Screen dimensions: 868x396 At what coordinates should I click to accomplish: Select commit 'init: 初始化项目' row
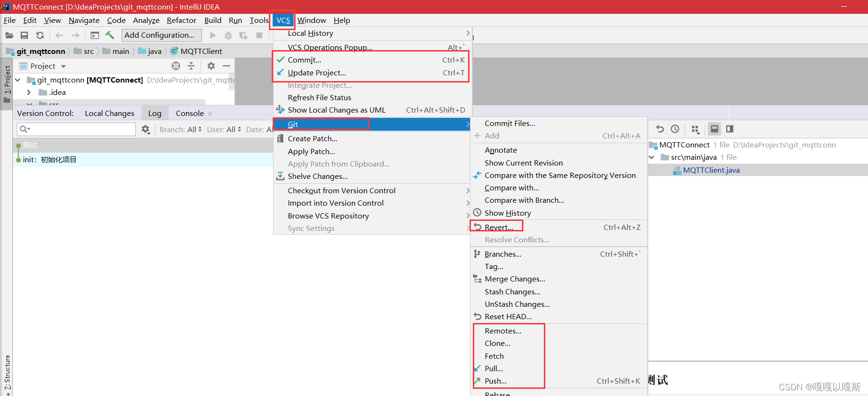(x=143, y=159)
